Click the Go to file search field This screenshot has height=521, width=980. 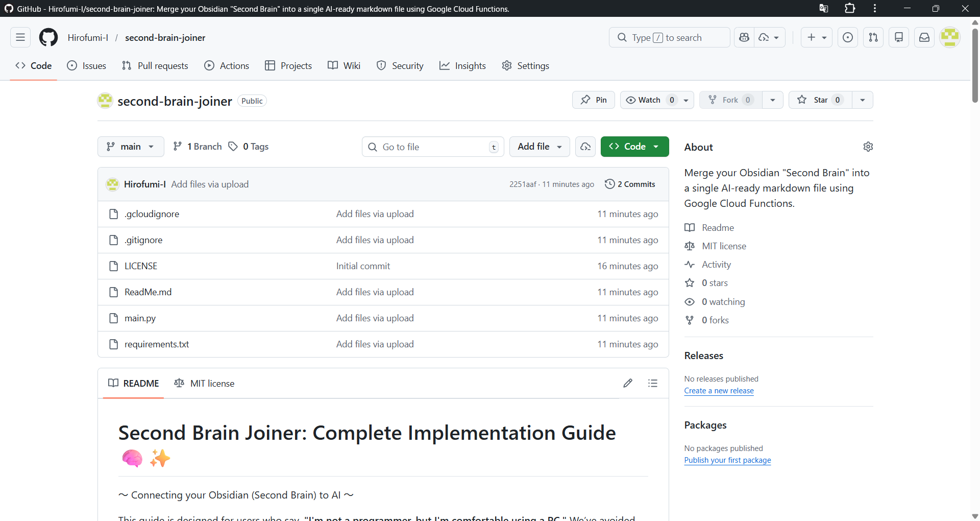click(433, 147)
